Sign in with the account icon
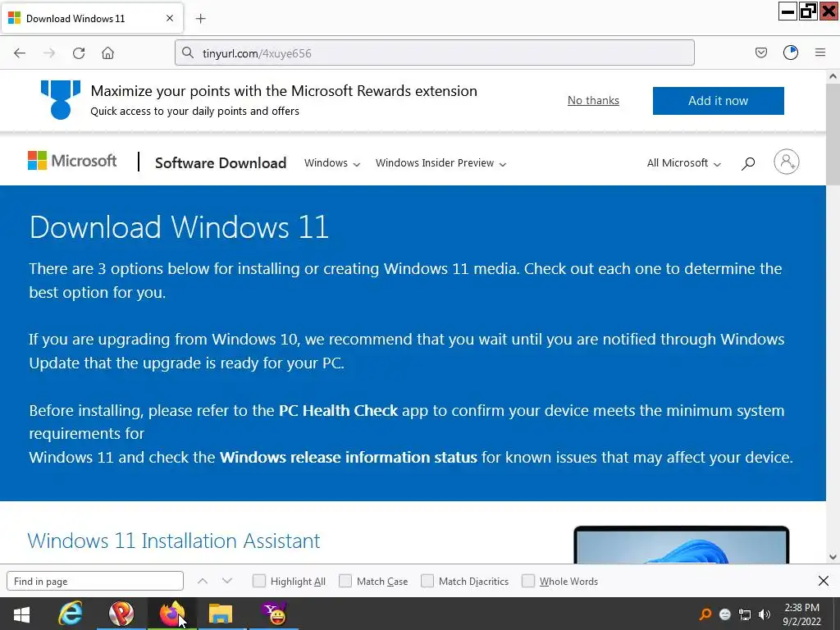This screenshot has width=840, height=630. point(787,162)
